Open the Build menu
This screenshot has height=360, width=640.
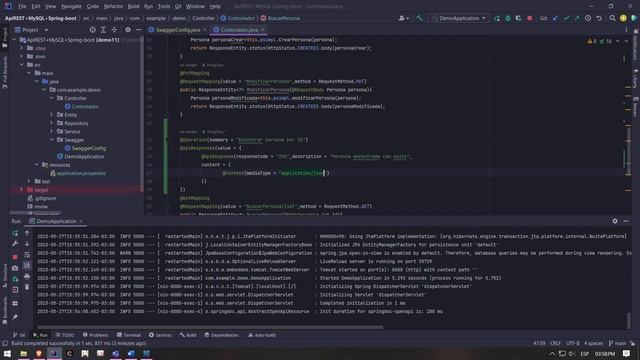133,6
